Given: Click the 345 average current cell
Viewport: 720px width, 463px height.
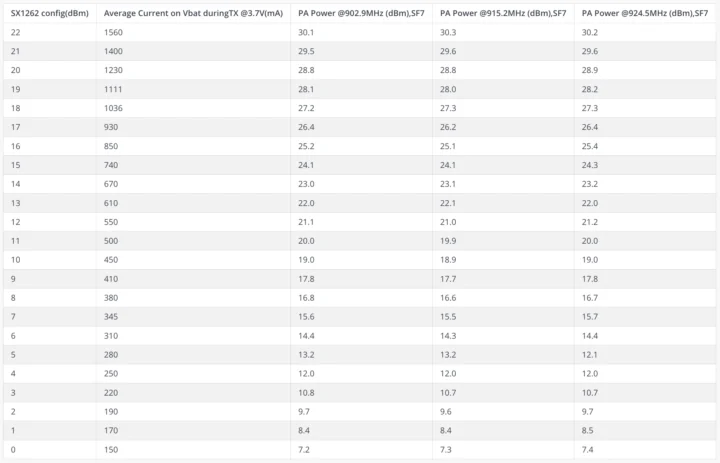Looking at the screenshot, I should click(x=111, y=316).
